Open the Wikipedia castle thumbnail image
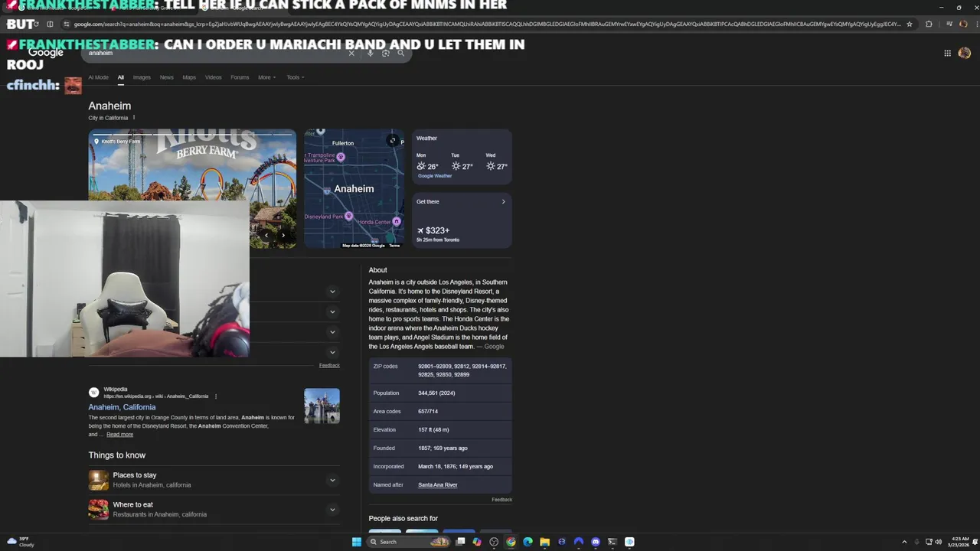980x551 pixels. (x=322, y=406)
